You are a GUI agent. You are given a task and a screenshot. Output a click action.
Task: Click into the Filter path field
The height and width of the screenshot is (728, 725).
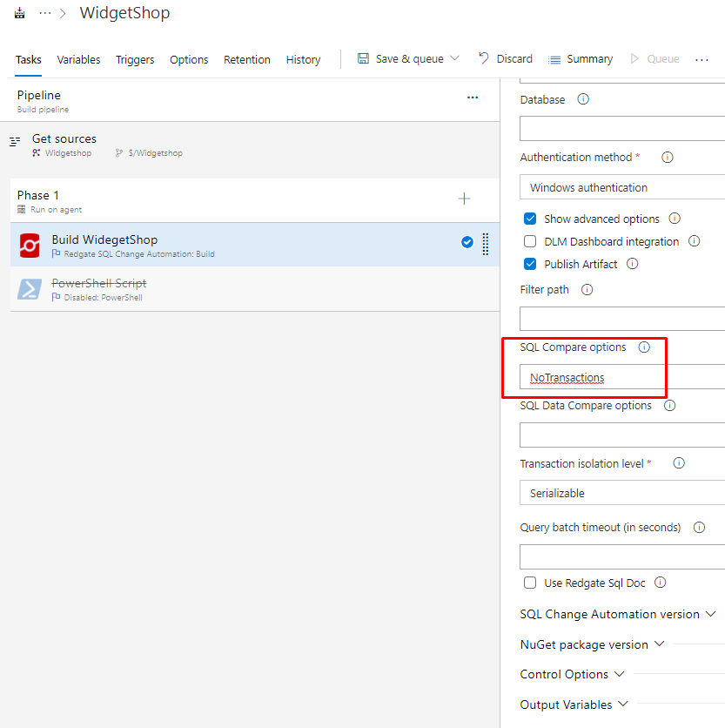pos(622,319)
